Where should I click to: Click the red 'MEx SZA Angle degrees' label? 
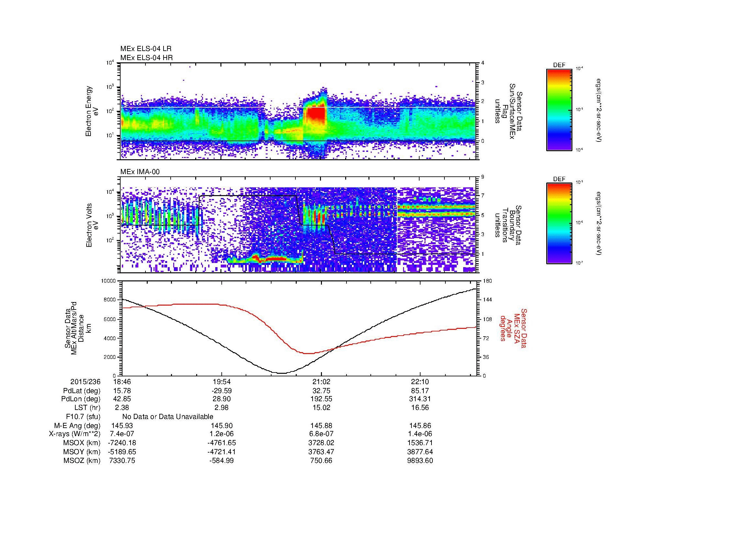(x=513, y=328)
